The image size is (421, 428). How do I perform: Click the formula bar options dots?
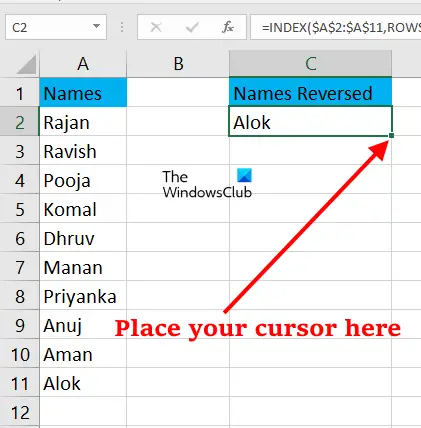pyautogui.click(x=122, y=27)
